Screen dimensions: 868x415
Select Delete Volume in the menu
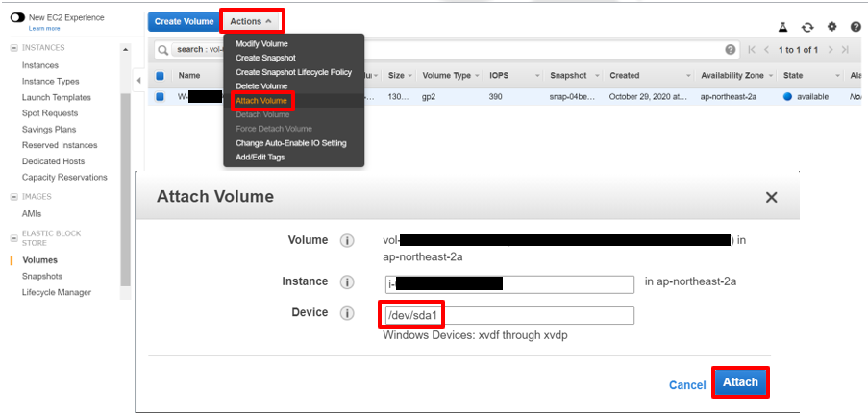[261, 86]
